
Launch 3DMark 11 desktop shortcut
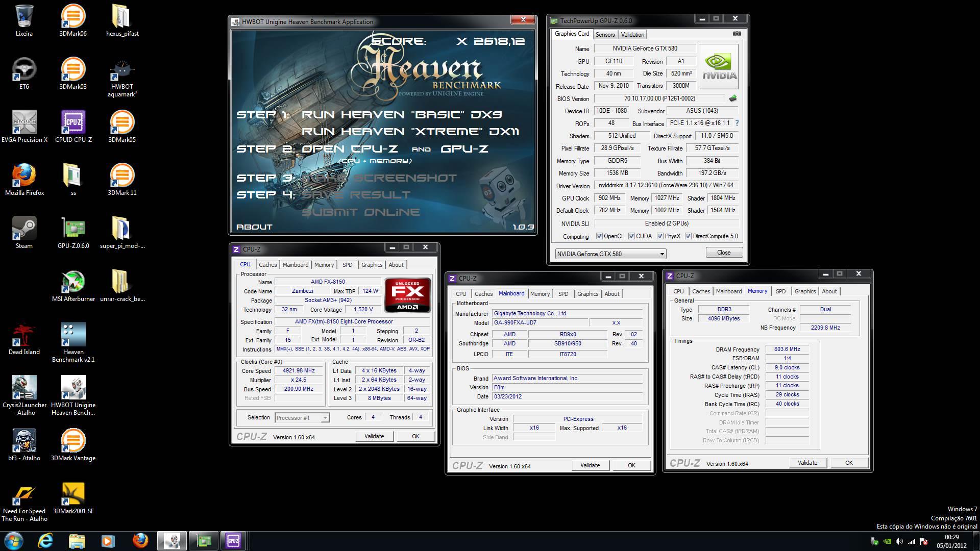pyautogui.click(x=122, y=180)
